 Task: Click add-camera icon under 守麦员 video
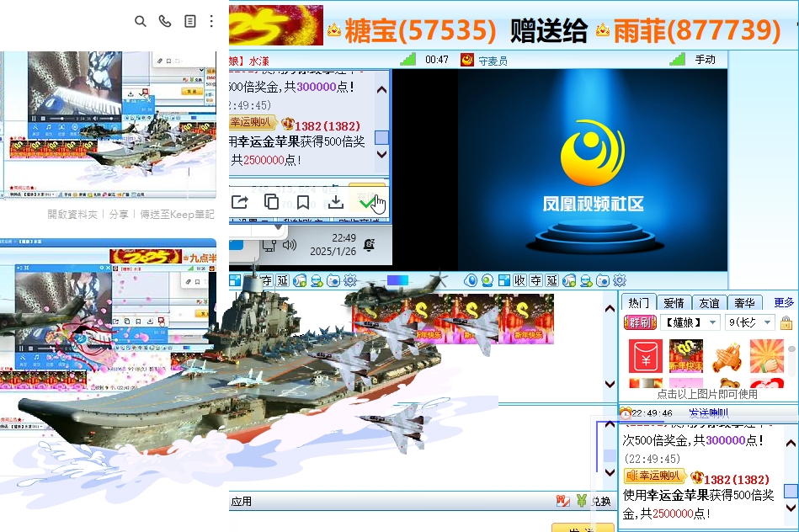(569, 280)
